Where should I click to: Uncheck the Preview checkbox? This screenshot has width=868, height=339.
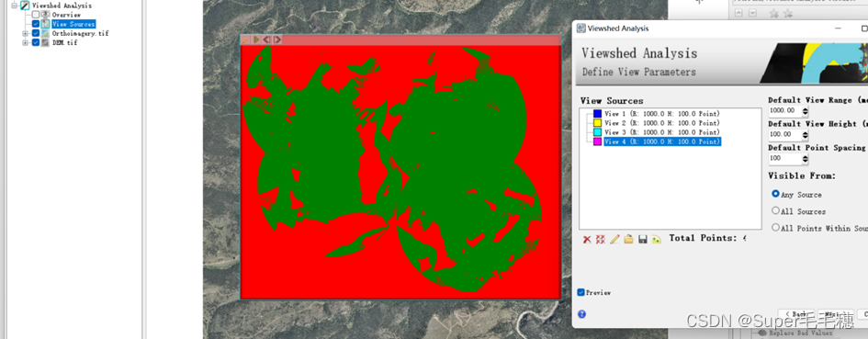pos(581,292)
